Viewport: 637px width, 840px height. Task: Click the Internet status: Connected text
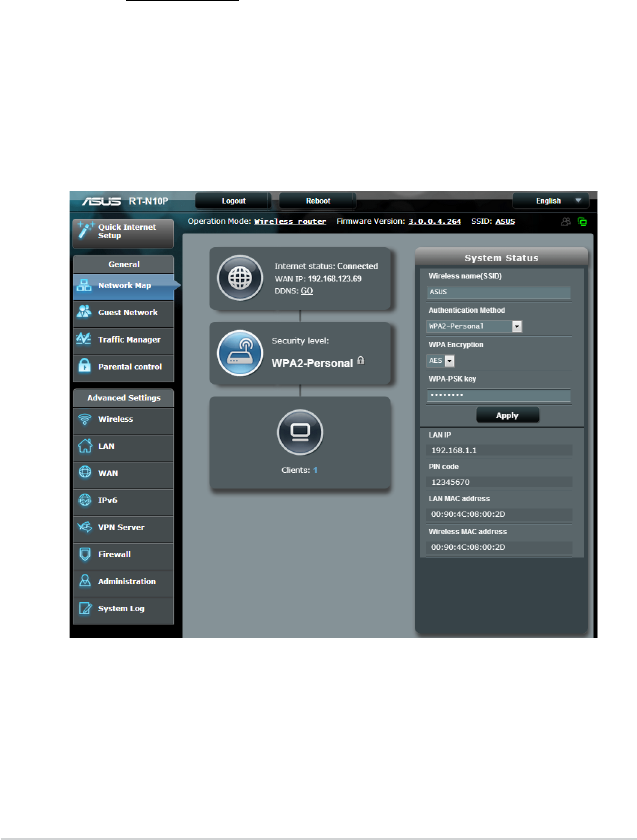coord(326,266)
